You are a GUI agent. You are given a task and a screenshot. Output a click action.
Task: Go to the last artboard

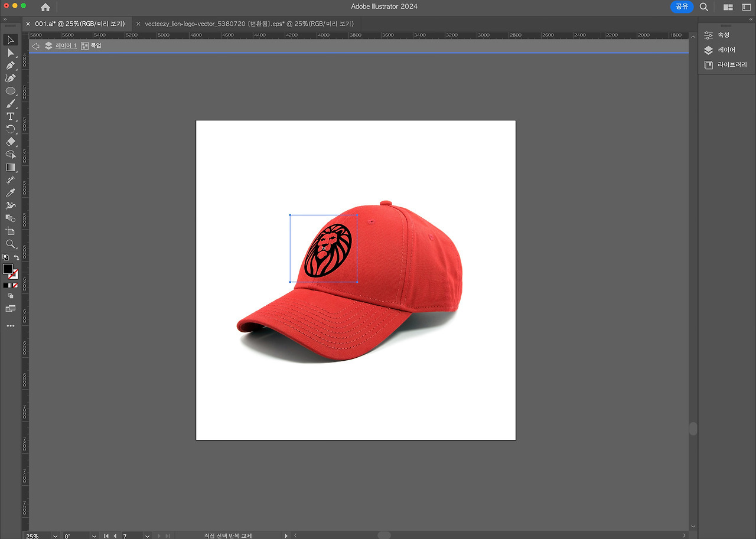tap(167, 536)
